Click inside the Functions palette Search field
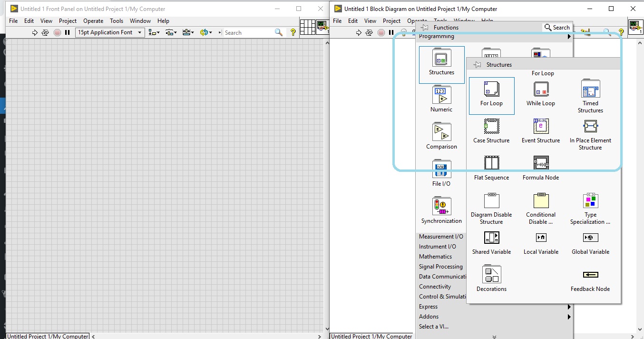Viewport: 644px width, 339px height. point(561,27)
